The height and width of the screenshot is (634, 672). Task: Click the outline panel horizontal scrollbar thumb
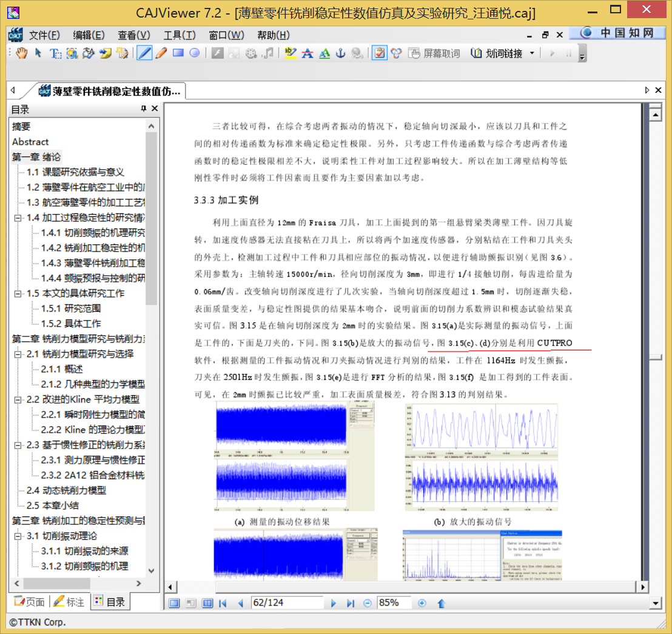pos(56,584)
